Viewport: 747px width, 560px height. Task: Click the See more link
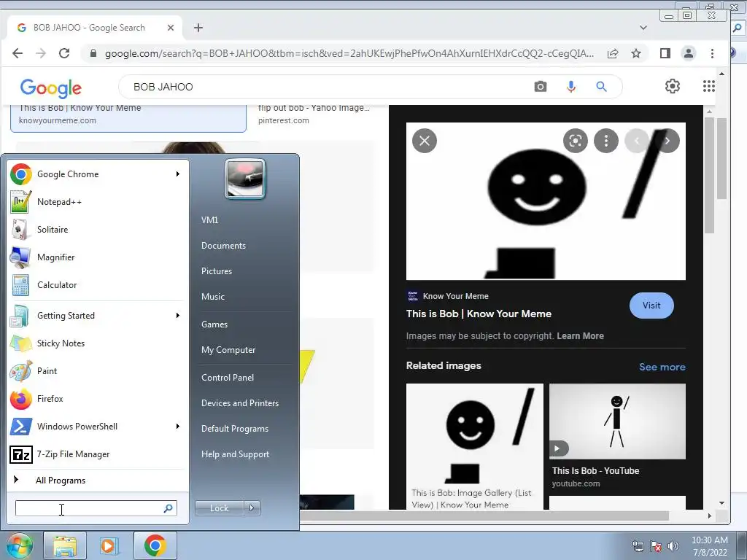662,367
